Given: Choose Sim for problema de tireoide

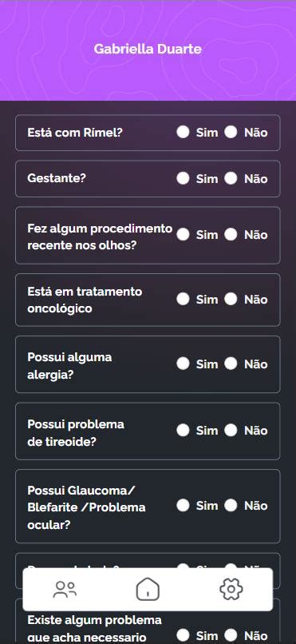Looking at the screenshot, I should click(x=183, y=431).
